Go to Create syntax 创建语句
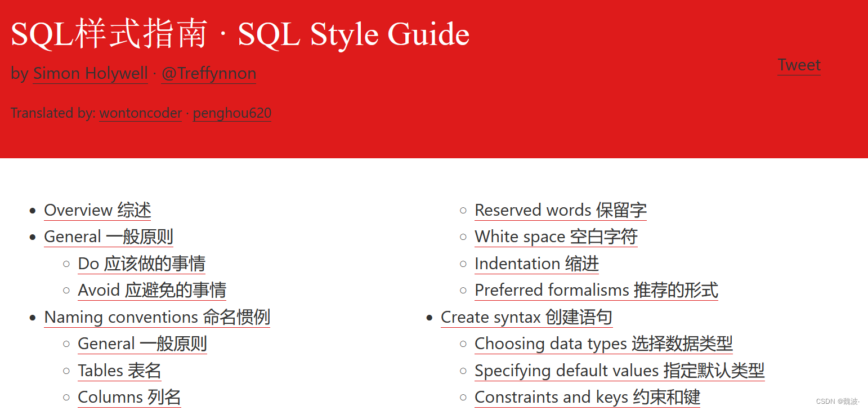This screenshot has width=868, height=410. coord(527,317)
